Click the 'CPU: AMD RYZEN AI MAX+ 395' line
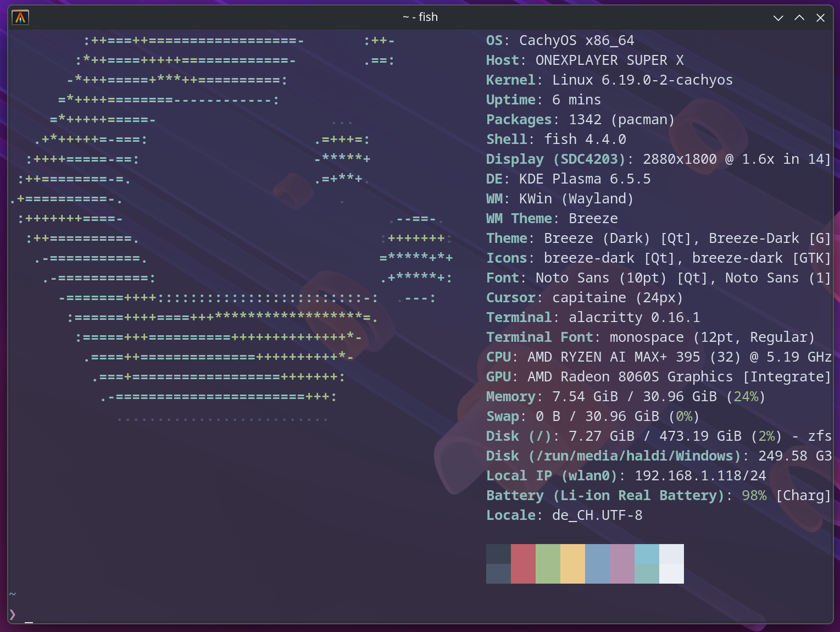This screenshot has height=632, width=840. click(659, 357)
